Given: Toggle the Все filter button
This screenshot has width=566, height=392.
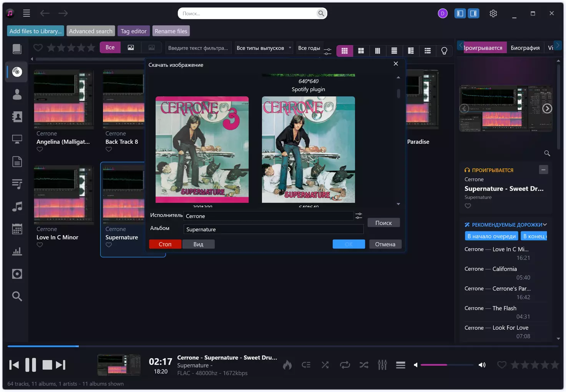Looking at the screenshot, I should (x=110, y=47).
